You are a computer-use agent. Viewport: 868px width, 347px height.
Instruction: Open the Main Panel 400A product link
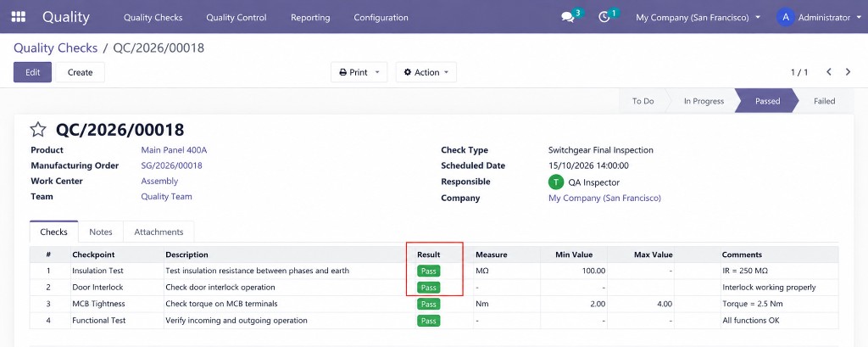coord(175,149)
